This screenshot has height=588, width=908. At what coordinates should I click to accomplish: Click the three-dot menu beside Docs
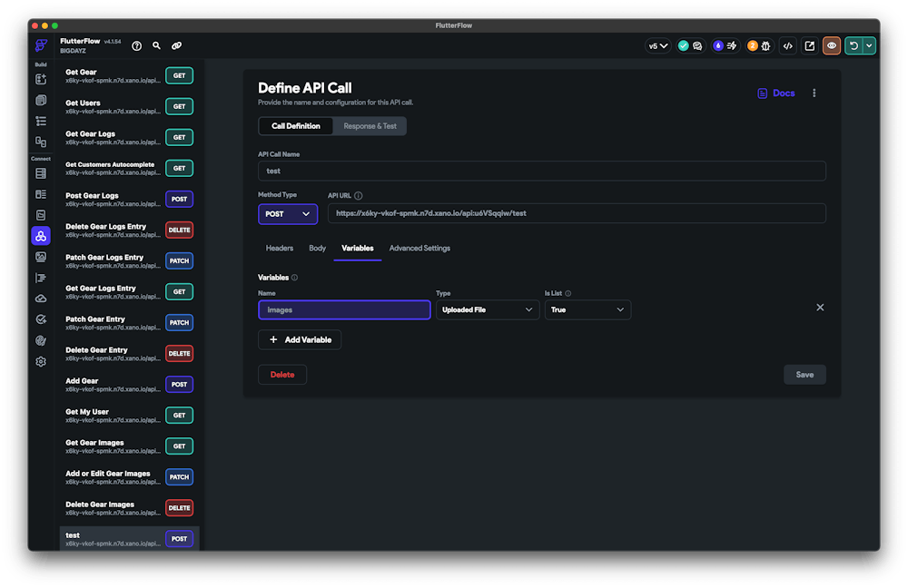pos(814,93)
